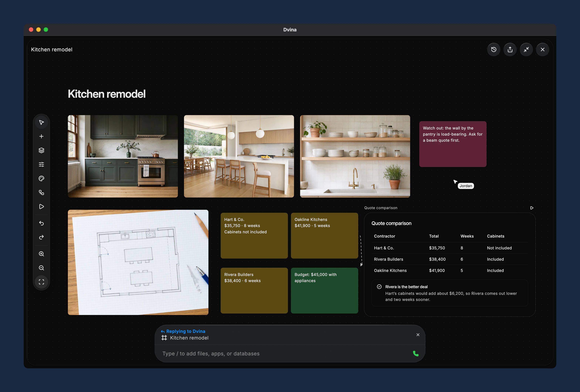
Task: Start a call with the green phone icon
Action: (416, 354)
